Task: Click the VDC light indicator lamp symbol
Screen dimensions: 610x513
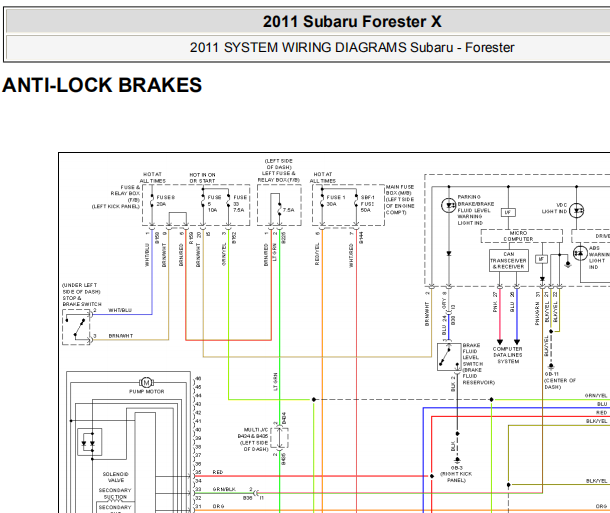Action: point(577,211)
